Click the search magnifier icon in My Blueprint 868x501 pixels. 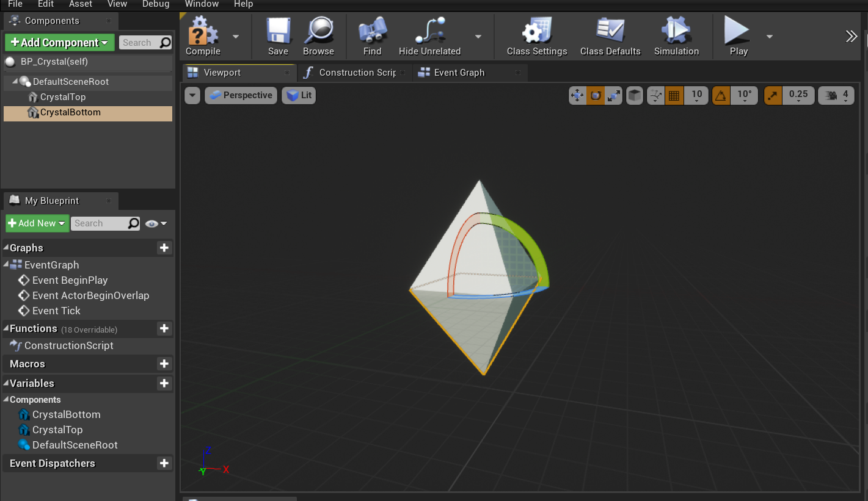tap(133, 223)
